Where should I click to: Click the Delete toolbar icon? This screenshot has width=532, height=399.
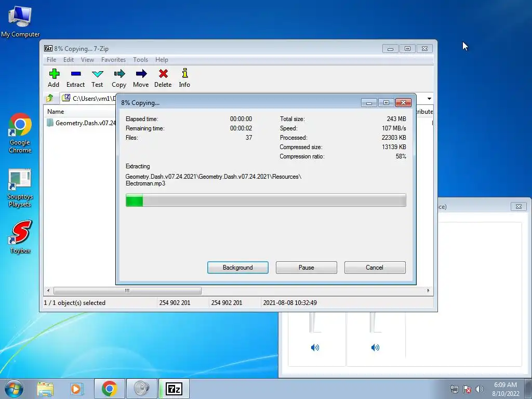pyautogui.click(x=163, y=78)
